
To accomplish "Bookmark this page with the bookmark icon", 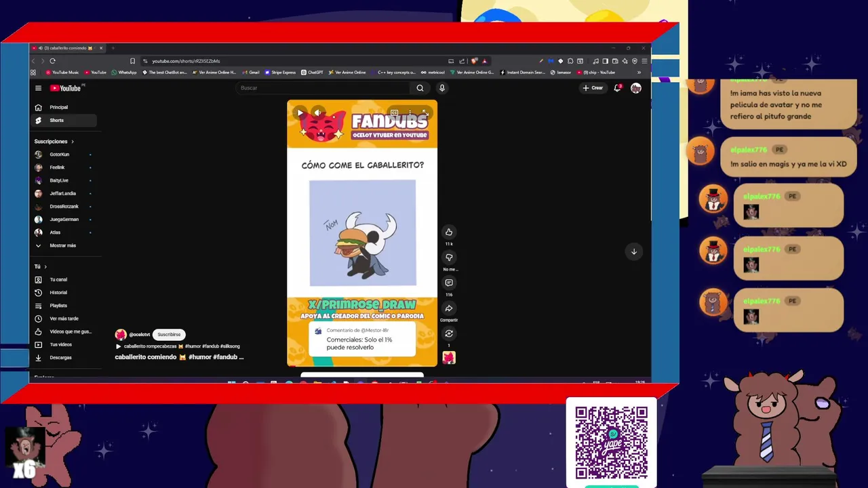I will [x=132, y=61].
